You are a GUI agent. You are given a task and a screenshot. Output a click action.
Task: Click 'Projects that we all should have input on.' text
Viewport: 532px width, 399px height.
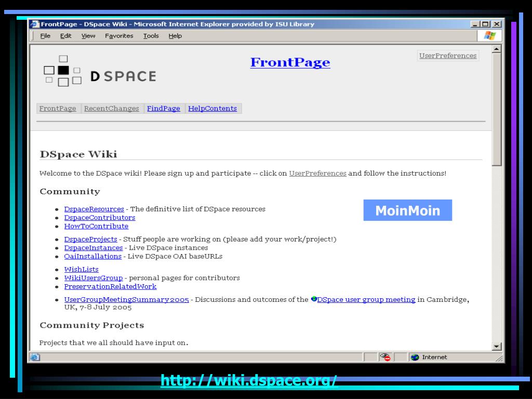click(x=114, y=343)
